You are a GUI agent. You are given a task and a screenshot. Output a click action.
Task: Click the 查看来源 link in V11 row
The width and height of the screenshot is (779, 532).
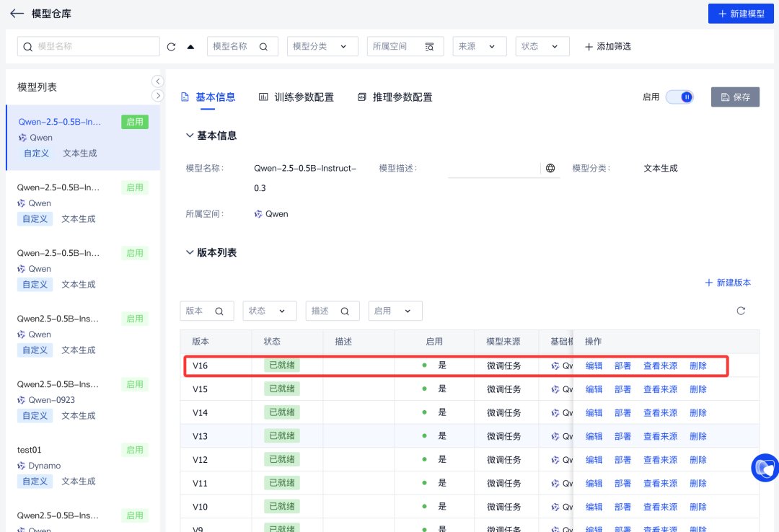[x=660, y=483]
